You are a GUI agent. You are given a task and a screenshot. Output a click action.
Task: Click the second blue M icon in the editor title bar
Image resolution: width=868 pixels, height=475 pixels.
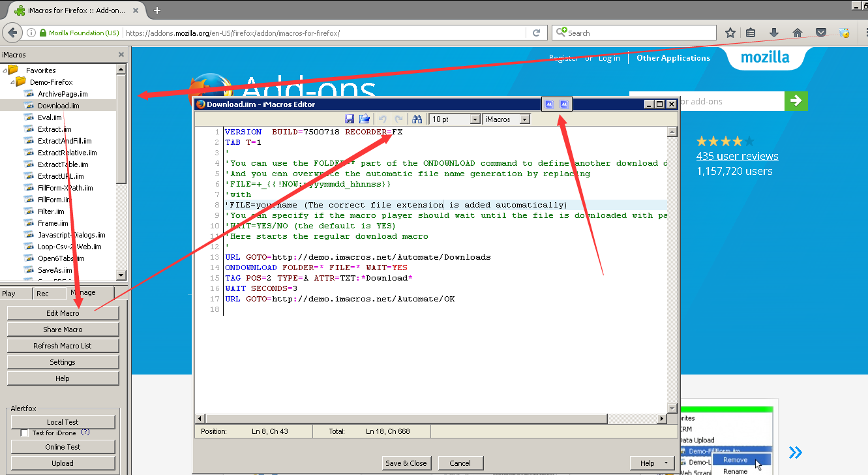(565, 104)
